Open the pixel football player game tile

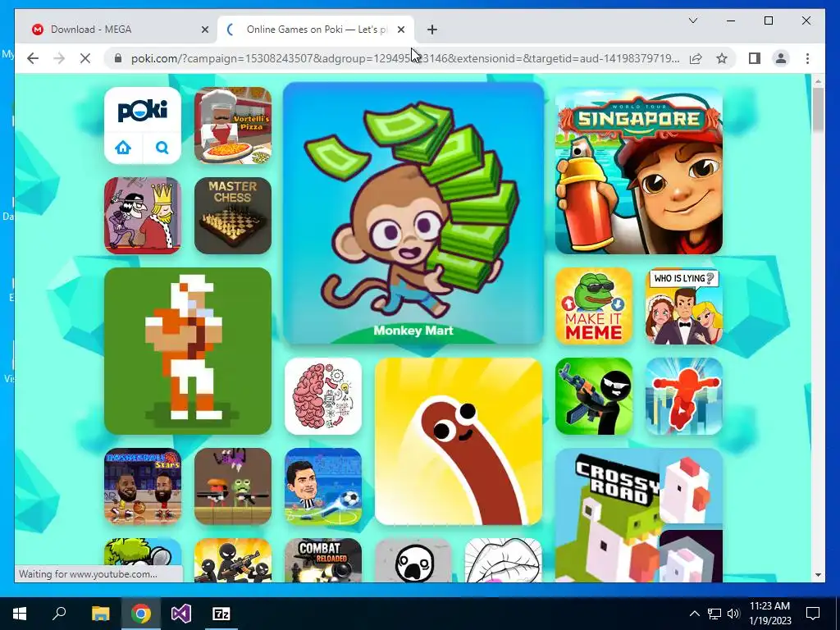click(x=188, y=351)
